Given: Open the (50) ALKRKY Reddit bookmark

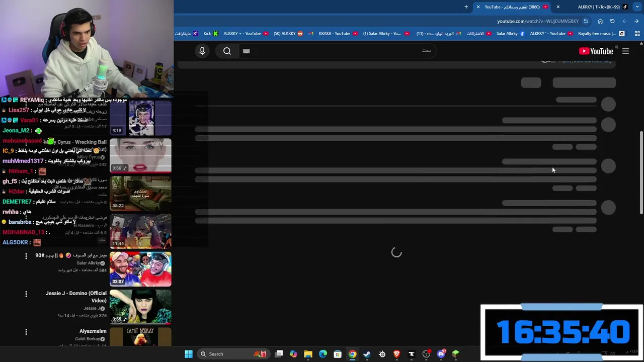Looking at the screenshot, I should (288, 34).
